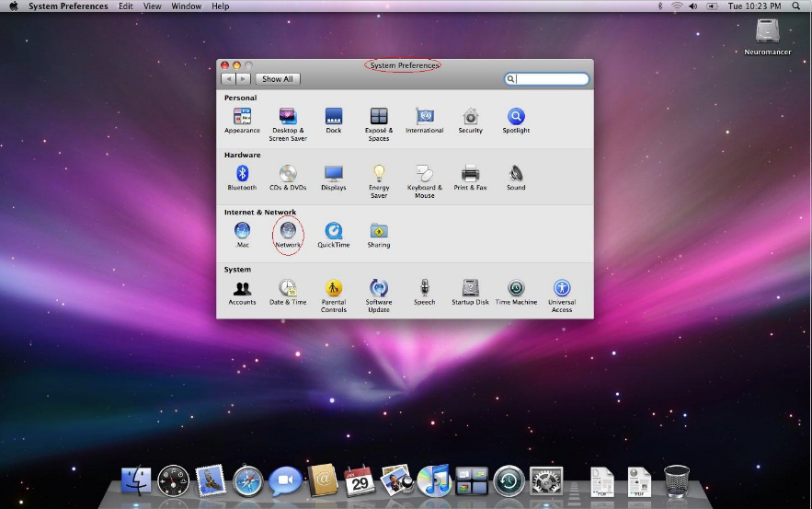Open the Accounts preference pane
The width and height of the screenshot is (812, 509).
(x=242, y=292)
